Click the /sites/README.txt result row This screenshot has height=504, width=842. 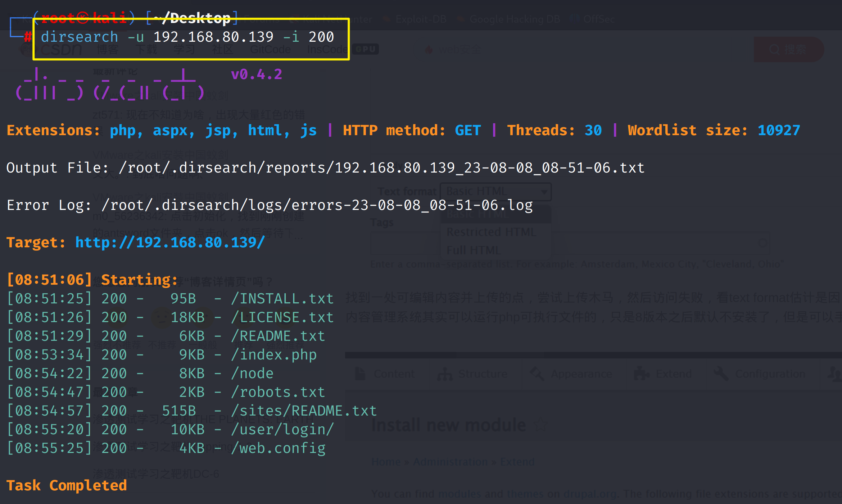tap(192, 411)
